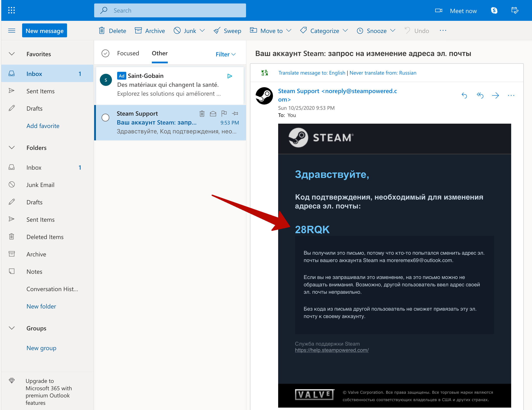Open the Saint-Gobain ad message
Screen dimensions: 532x410
[170, 85]
